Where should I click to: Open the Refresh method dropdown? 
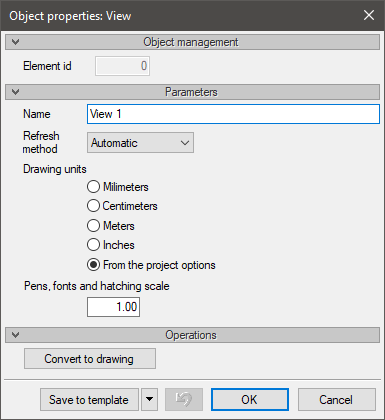[x=140, y=143]
